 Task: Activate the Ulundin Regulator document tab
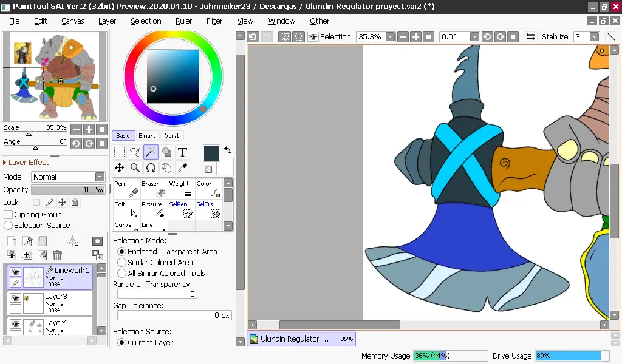pyautogui.click(x=301, y=339)
